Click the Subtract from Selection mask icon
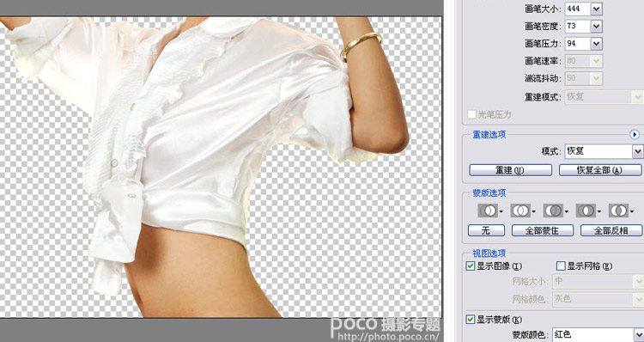644x342 pixels. 553,211
